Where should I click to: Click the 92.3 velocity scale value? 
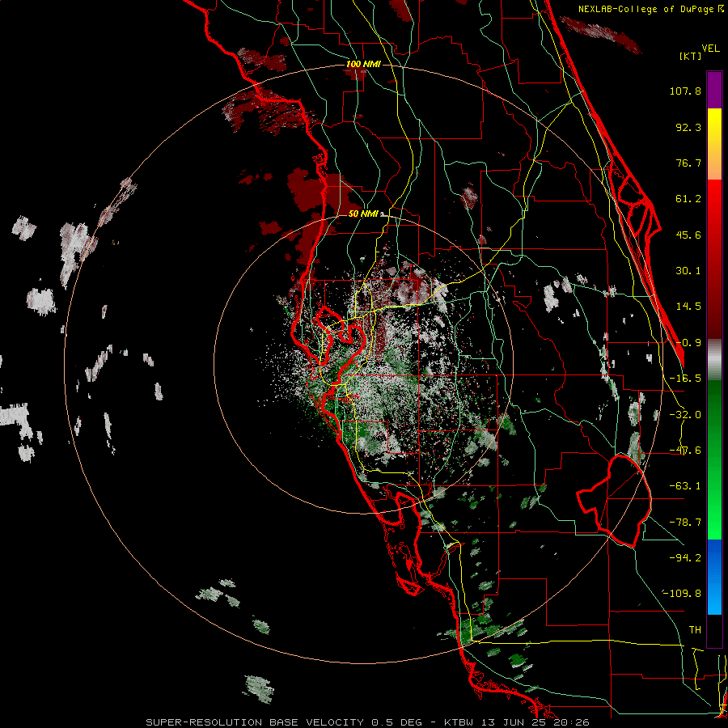pyautogui.click(x=688, y=127)
